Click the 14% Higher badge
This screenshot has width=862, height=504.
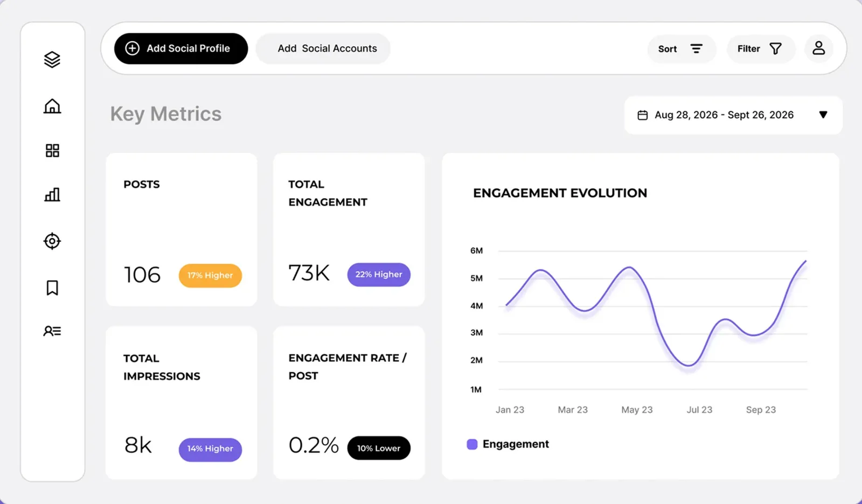tap(210, 449)
